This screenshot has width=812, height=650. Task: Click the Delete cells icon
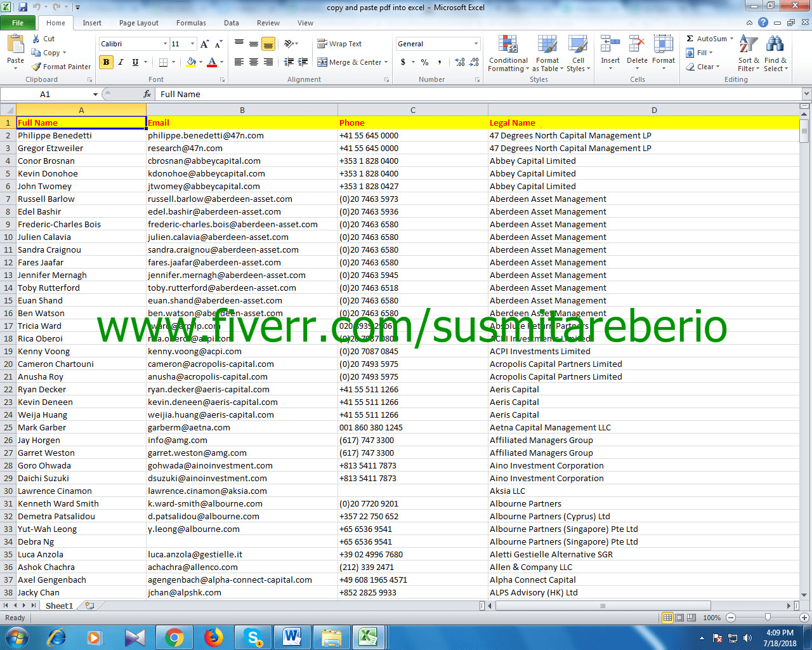637,44
